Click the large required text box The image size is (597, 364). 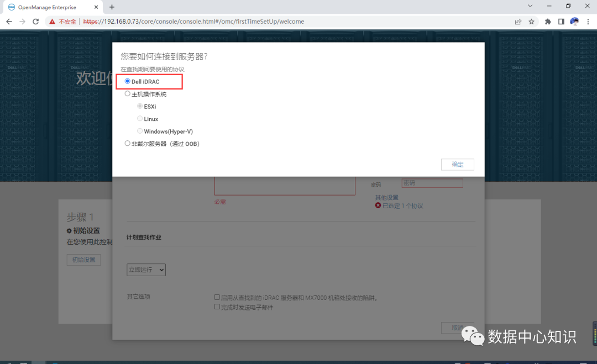coord(285,186)
